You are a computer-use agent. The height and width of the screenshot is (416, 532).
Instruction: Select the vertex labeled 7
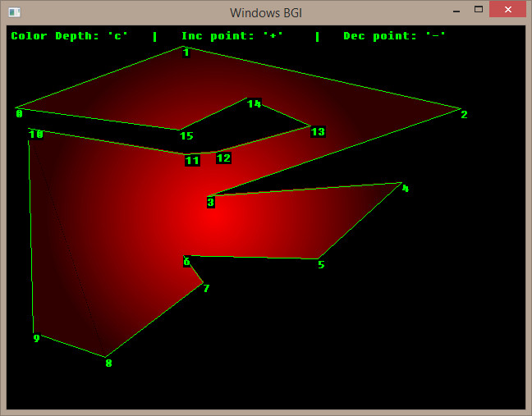point(206,288)
